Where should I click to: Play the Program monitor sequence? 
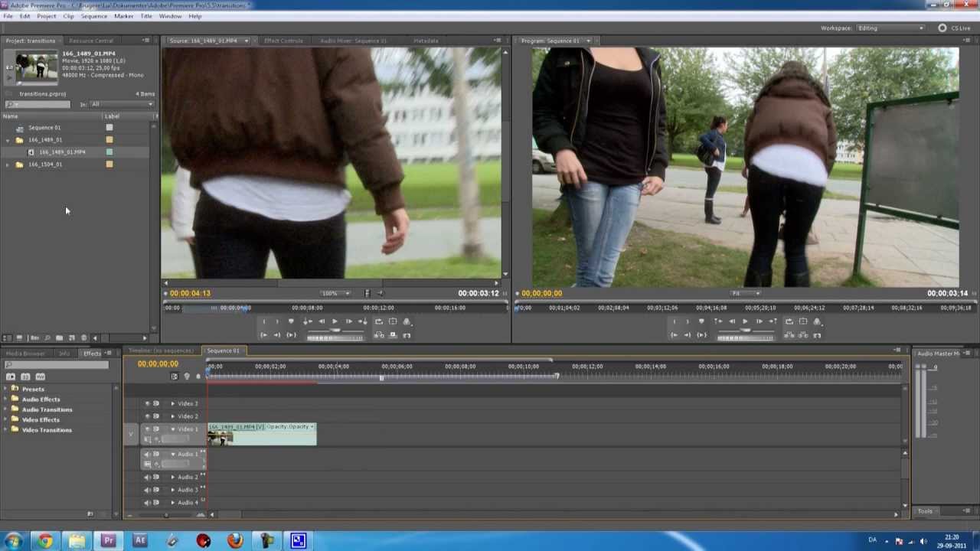click(x=745, y=321)
